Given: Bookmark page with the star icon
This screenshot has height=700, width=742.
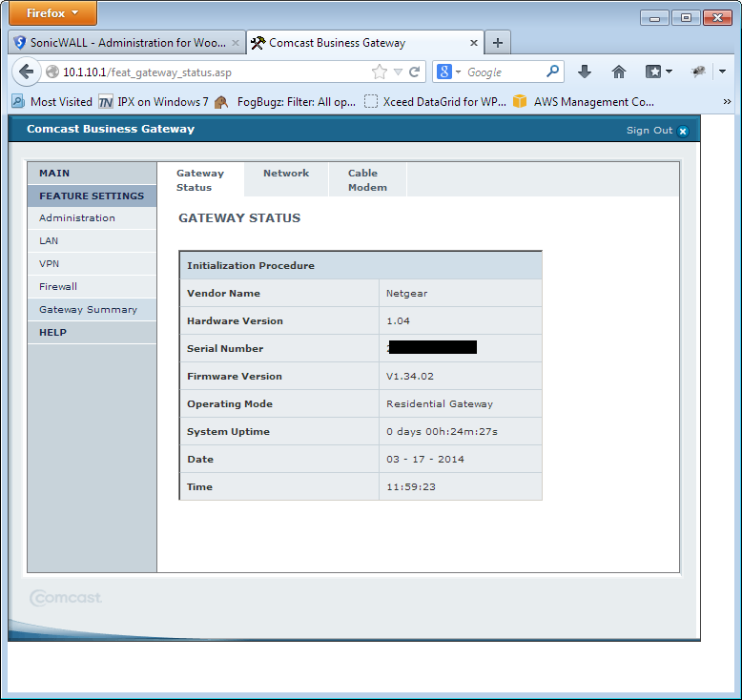Looking at the screenshot, I should [379, 72].
